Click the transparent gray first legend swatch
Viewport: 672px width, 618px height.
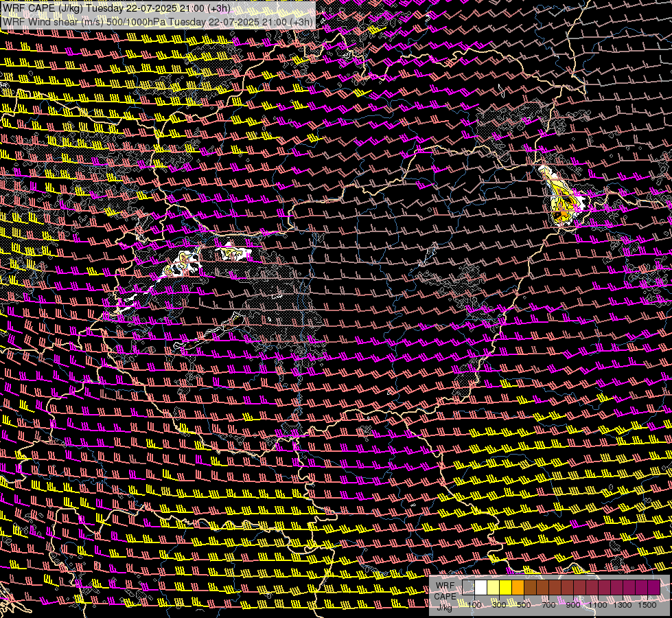click(x=468, y=588)
